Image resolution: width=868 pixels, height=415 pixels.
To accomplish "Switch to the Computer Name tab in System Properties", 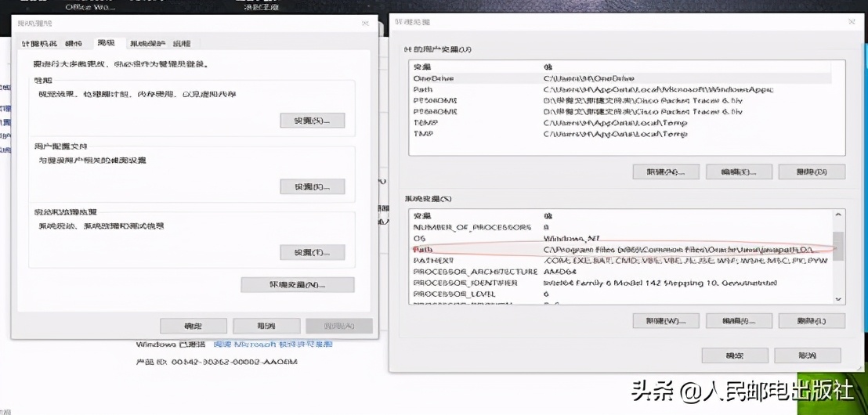I will [38, 44].
